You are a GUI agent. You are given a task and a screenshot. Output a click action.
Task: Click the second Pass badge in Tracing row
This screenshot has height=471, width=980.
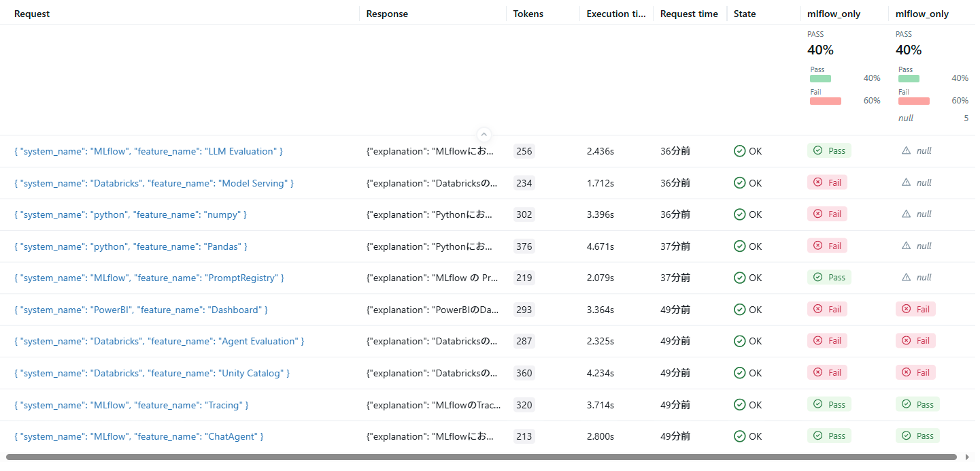pos(917,404)
